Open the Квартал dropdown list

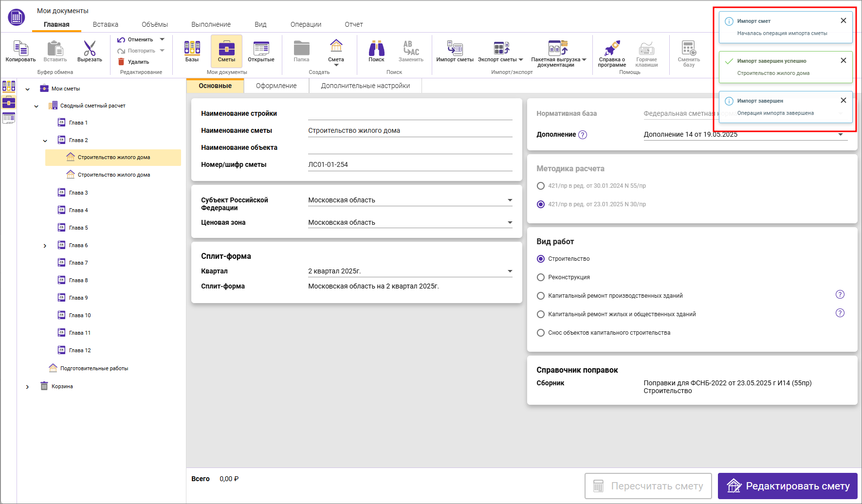coord(510,271)
